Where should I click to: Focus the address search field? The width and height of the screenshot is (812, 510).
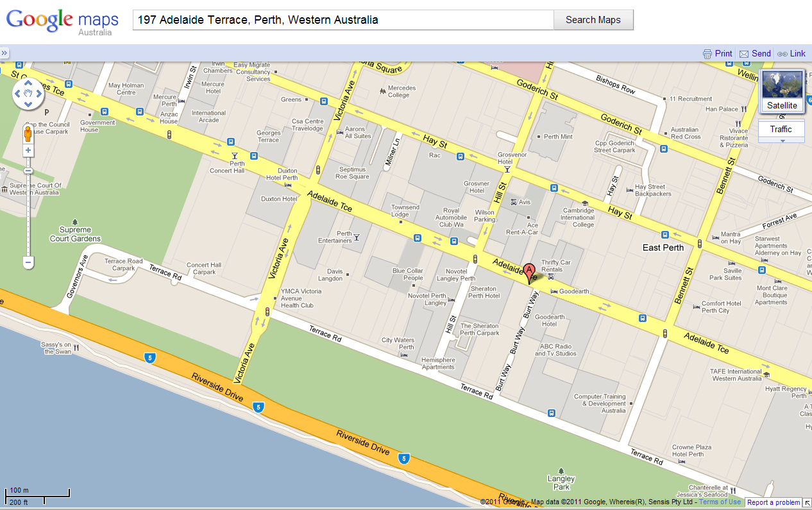(x=343, y=20)
